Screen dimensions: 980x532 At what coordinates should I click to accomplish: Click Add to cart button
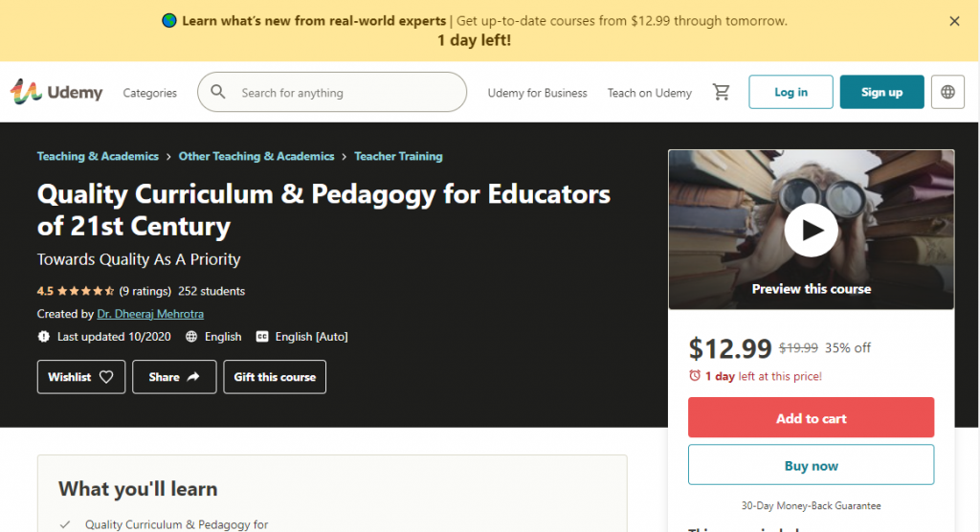[x=811, y=418]
